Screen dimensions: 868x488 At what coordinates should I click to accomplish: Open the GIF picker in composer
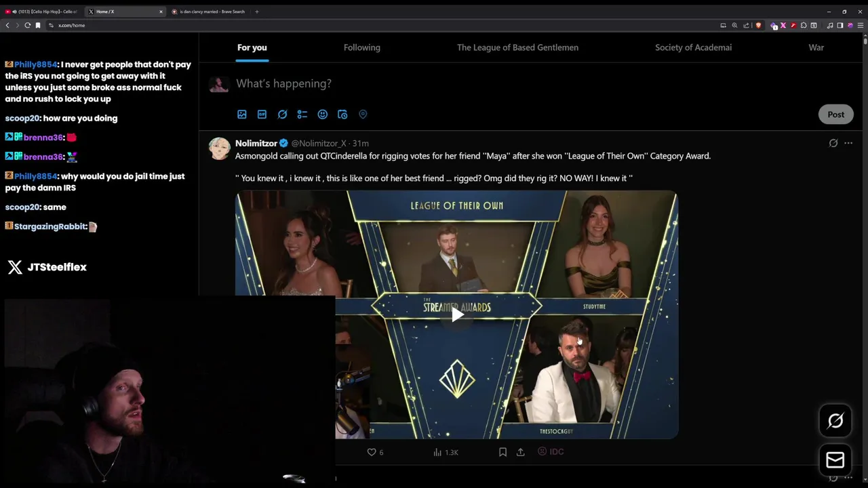pos(262,115)
